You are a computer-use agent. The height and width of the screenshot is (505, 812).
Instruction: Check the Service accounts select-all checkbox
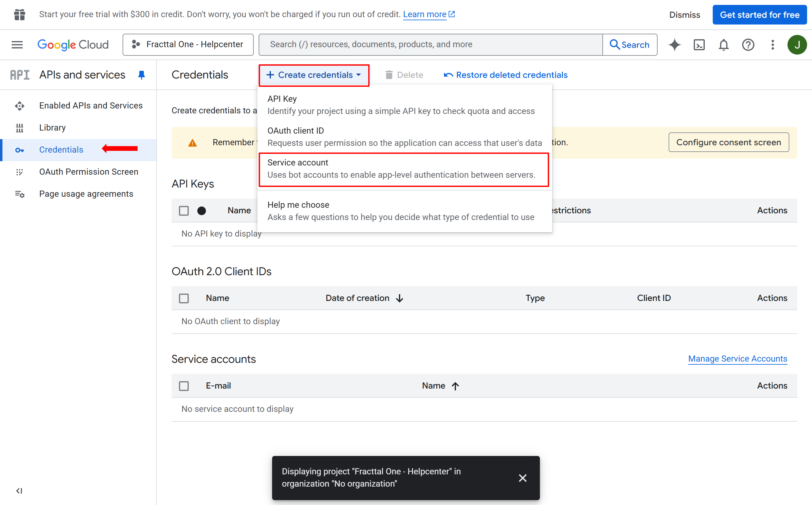[x=184, y=386]
